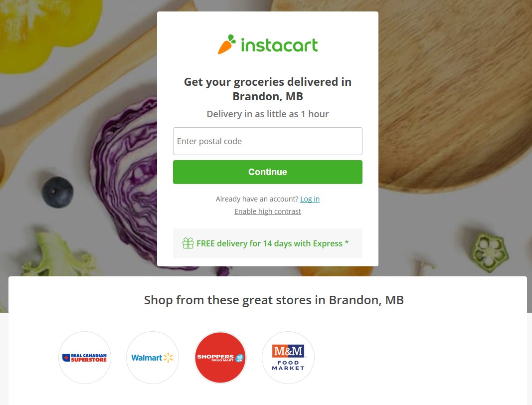
Task: Focus the Enter postal code field
Action: pos(268,141)
